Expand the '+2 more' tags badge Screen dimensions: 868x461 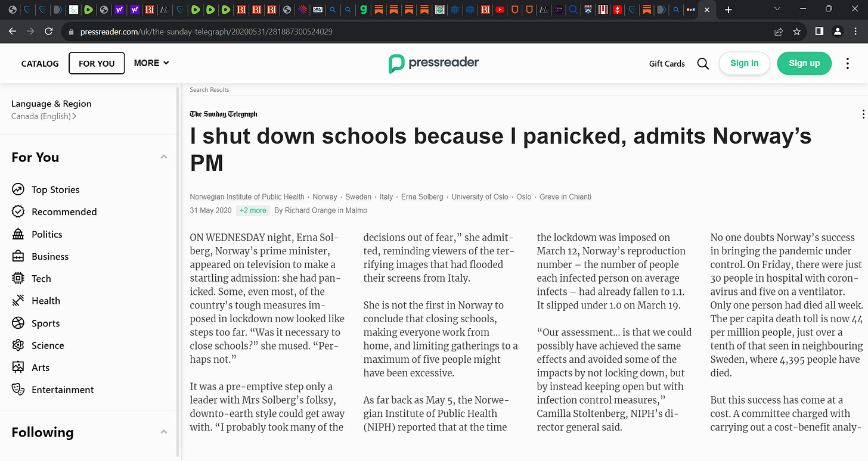click(253, 210)
